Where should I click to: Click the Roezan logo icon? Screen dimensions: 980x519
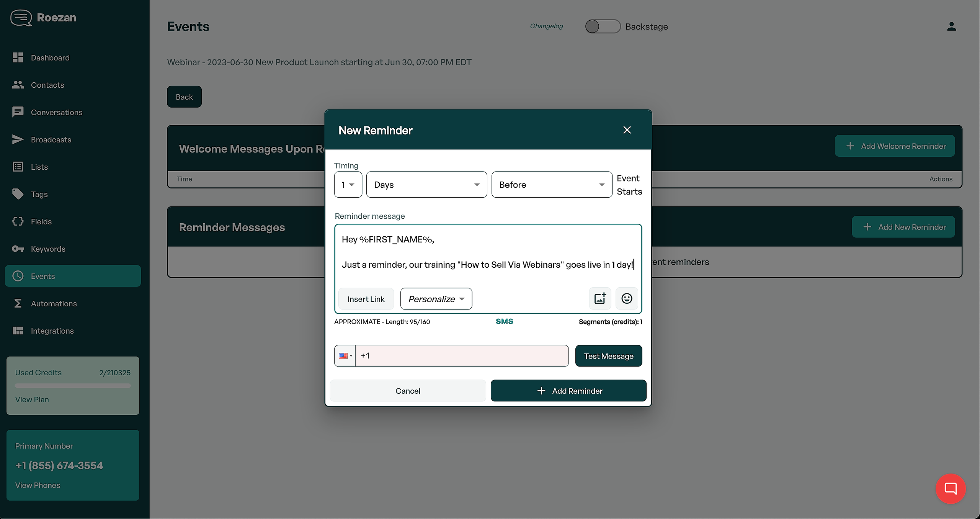[21, 18]
